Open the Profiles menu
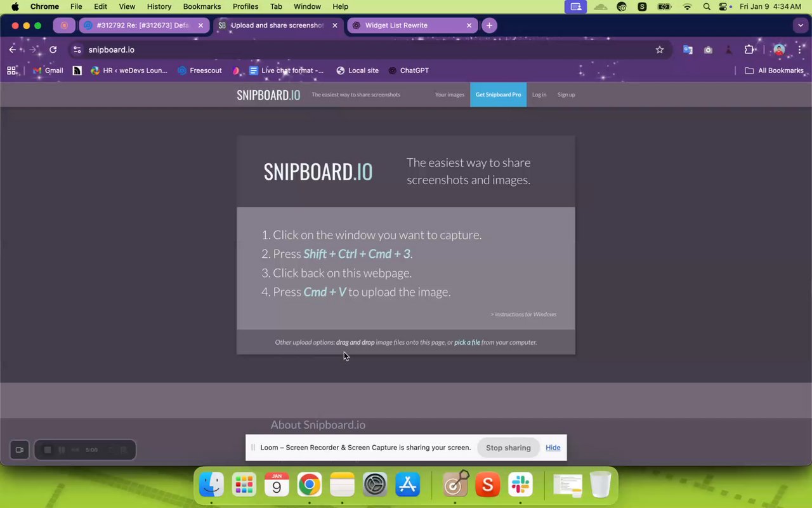Image resolution: width=812 pixels, height=508 pixels. (246, 6)
